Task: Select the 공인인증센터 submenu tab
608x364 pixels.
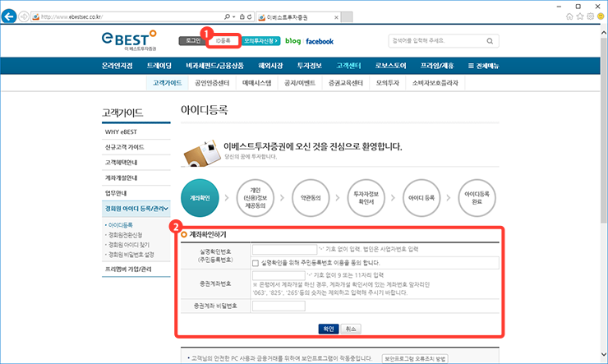Action: (212, 83)
